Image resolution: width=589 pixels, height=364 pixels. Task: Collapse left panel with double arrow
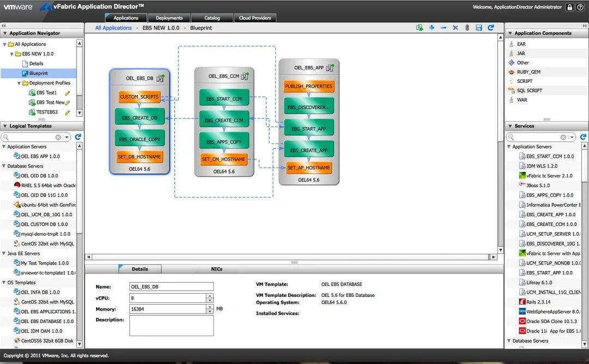pos(3,26)
